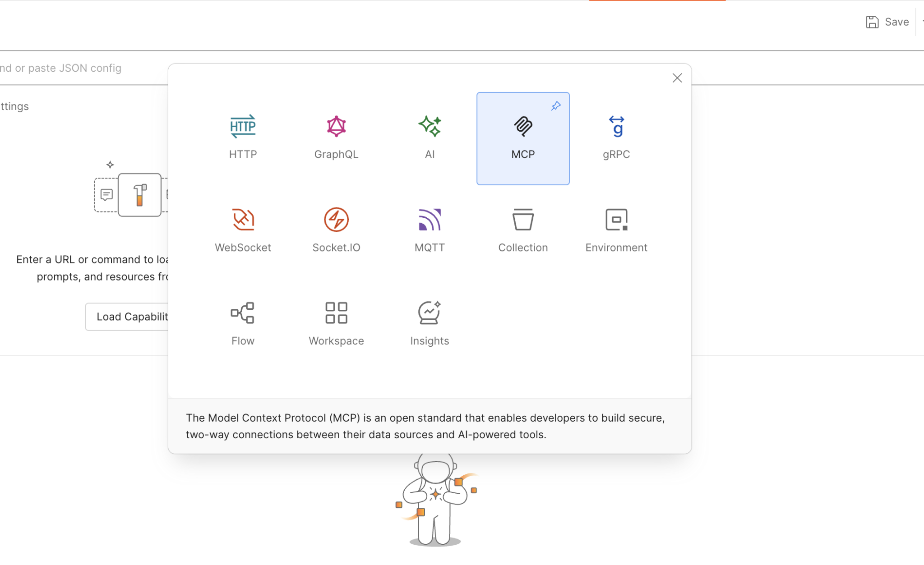924x565 pixels.
Task: Click the Load Capabilities button
Action: 127,317
